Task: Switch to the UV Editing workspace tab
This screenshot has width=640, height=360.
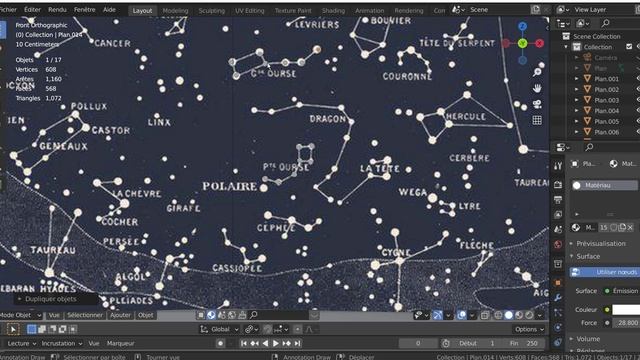Action: pyautogui.click(x=249, y=11)
